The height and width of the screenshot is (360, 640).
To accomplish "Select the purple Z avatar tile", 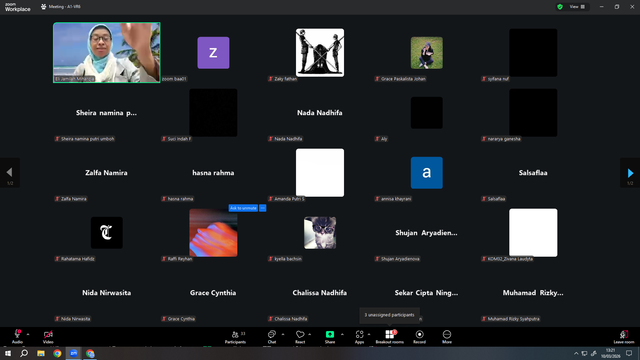I will pos(213,53).
